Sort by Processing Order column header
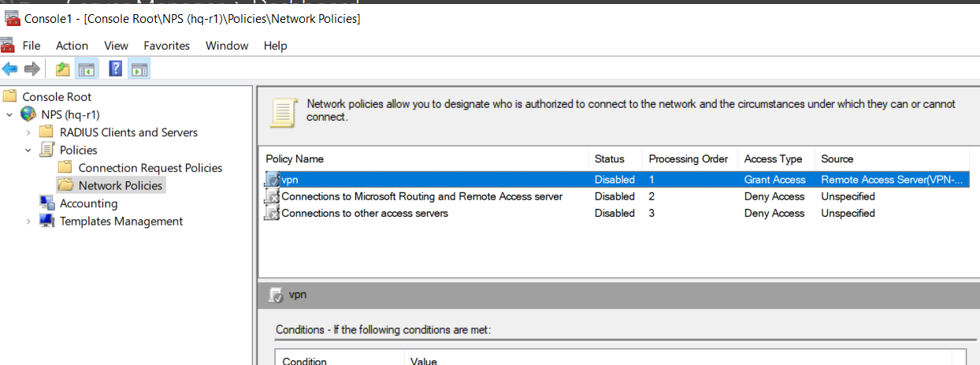The width and height of the screenshot is (980, 365). [x=689, y=158]
